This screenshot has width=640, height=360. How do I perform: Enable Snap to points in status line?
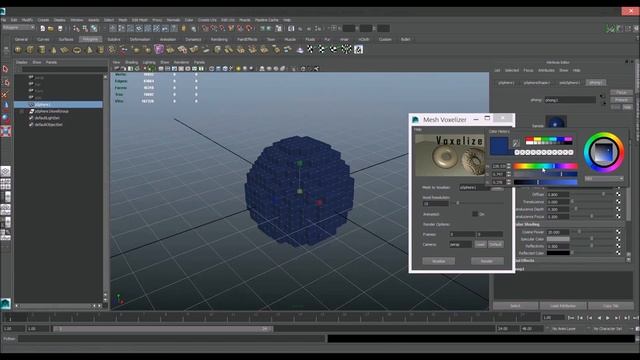tap(222, 28)
